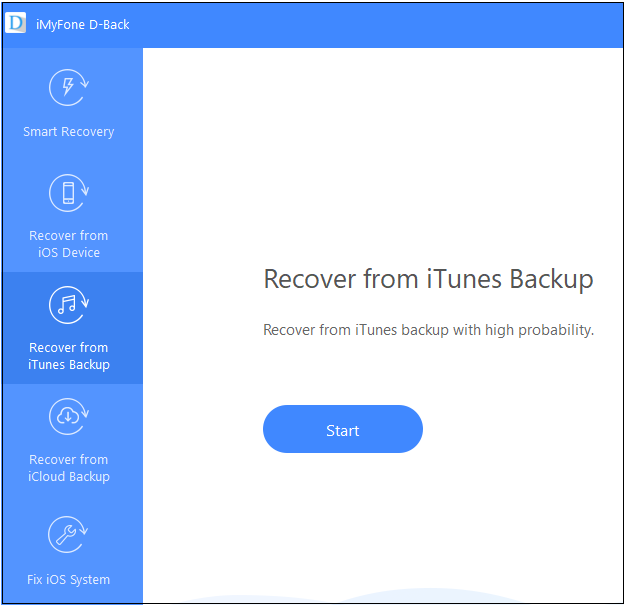Screen dimensions: 625x606
Task: Click the Recover from iTunes Backup heading
Action: point(428,279)
